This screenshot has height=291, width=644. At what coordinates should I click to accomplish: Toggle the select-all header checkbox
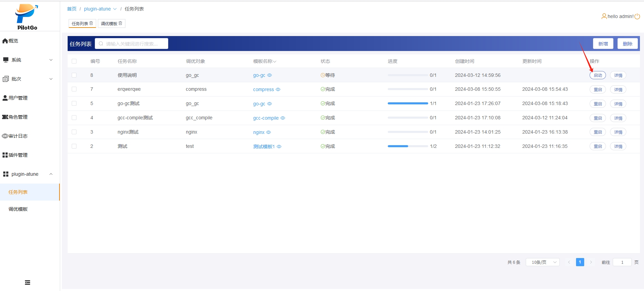(74, 61)
